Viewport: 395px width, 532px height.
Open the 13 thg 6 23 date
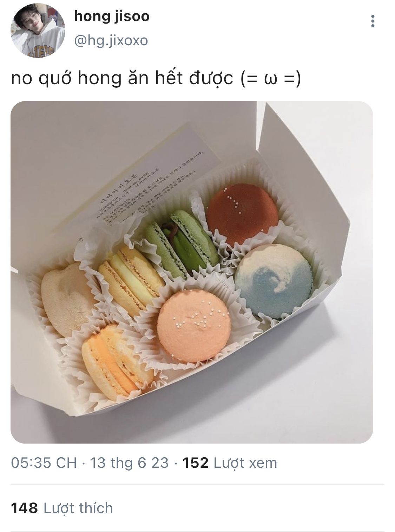[x=129, y=463]
